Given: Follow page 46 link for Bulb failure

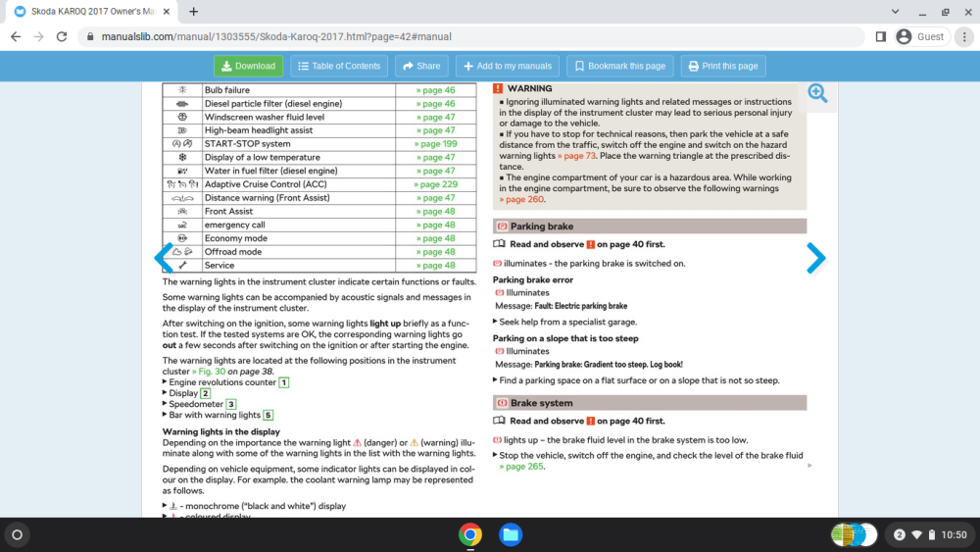Looking at the screenshot, I should 436,90.
